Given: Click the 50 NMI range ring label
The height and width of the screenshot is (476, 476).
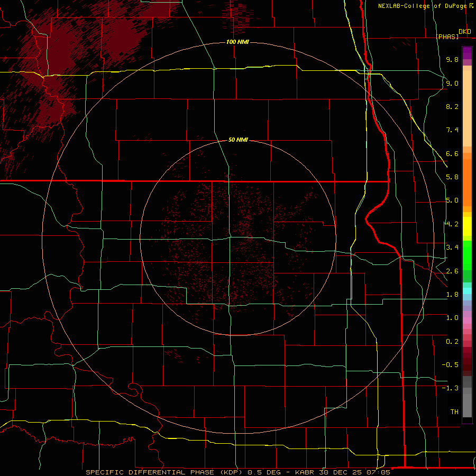Looking at the screenshot, I should (x=238, y=140).
